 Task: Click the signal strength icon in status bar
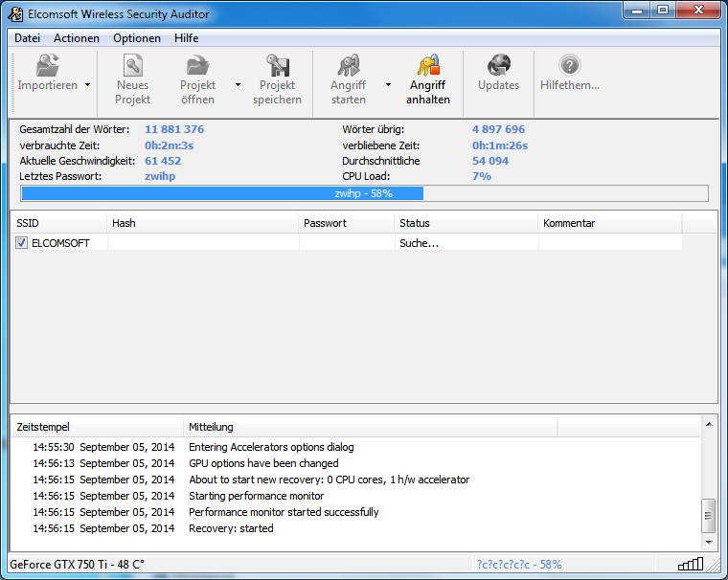tap(690, 565)
